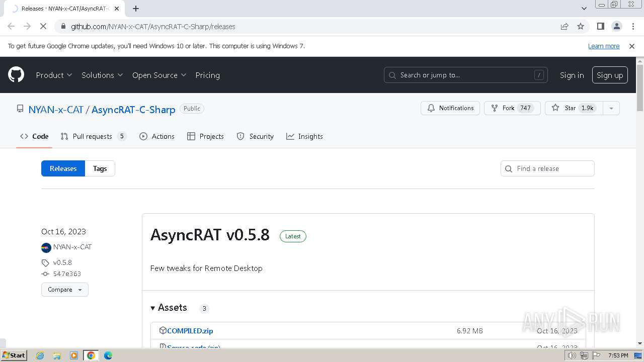The width and height of the screenshot is (644, 362).
Task: Open the Chrome profile avatar
Action: tap(616, 26)
